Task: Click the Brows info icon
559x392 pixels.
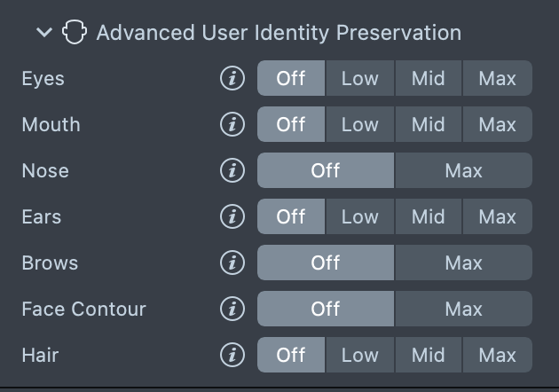Action: 232,263
